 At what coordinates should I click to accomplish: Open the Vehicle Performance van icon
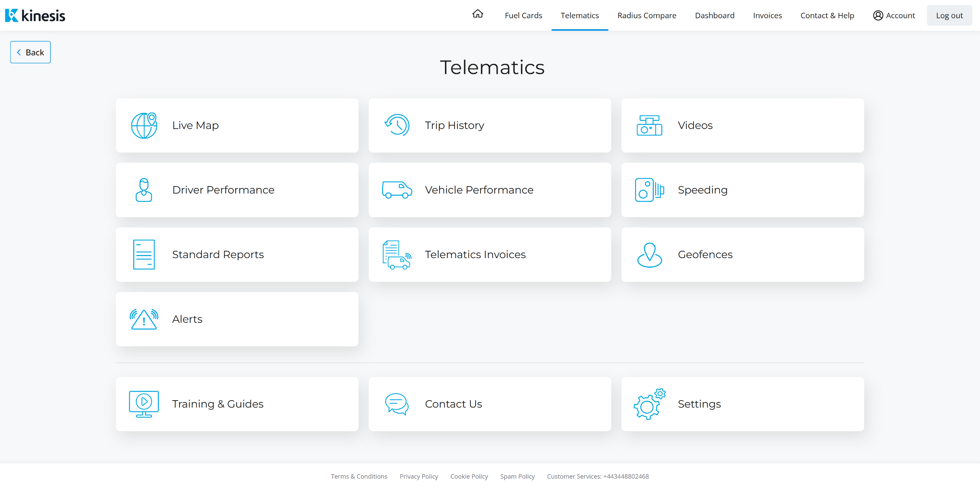397,190
